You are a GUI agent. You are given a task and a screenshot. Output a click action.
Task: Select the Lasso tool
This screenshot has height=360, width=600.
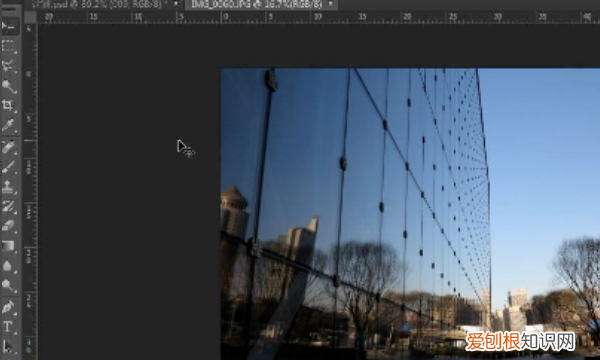click(x=8, y=67)
